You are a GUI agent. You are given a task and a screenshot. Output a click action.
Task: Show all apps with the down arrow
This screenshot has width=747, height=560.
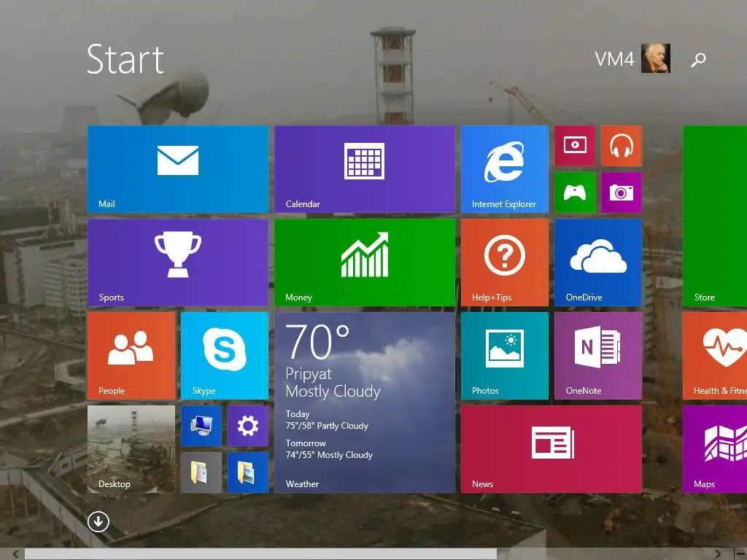pos(98,521)
